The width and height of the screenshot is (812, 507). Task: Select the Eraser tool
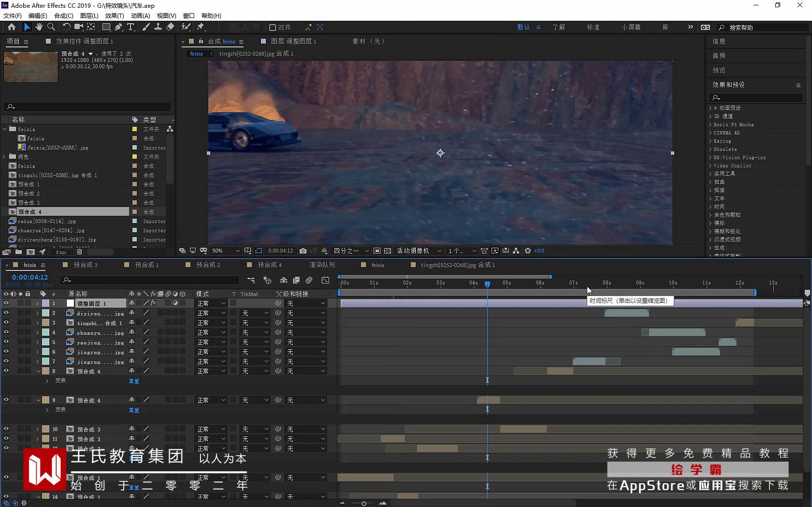(x=170, y=27)
